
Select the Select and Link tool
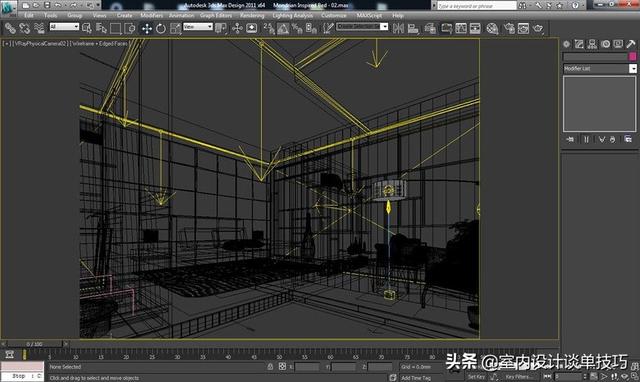10,28
